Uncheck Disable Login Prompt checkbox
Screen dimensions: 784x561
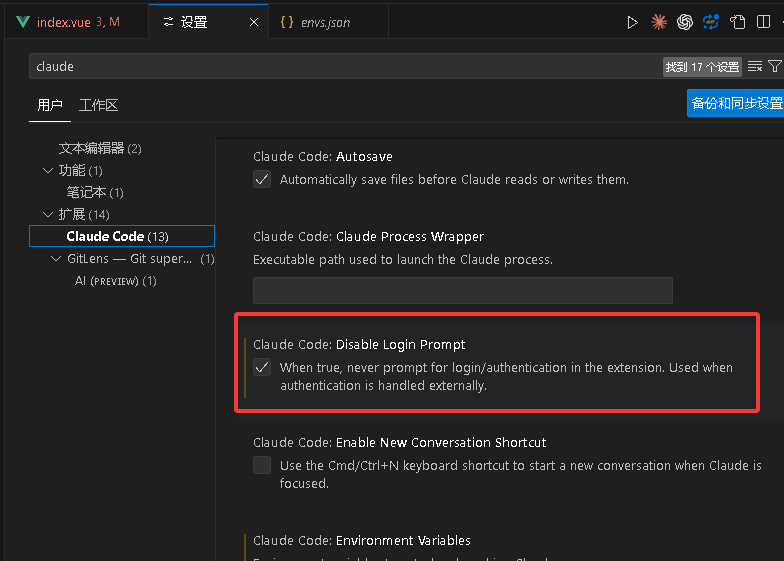point(262,368)
